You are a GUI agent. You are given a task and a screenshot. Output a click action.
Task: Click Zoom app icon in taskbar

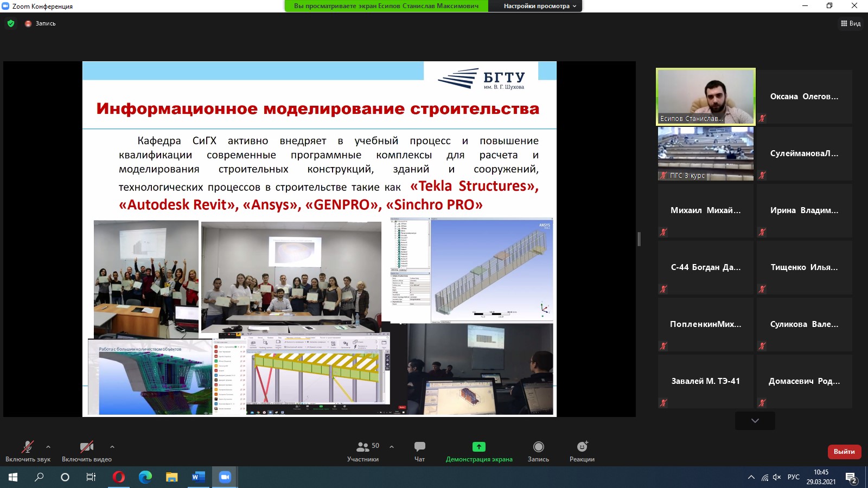pos(225,477)
